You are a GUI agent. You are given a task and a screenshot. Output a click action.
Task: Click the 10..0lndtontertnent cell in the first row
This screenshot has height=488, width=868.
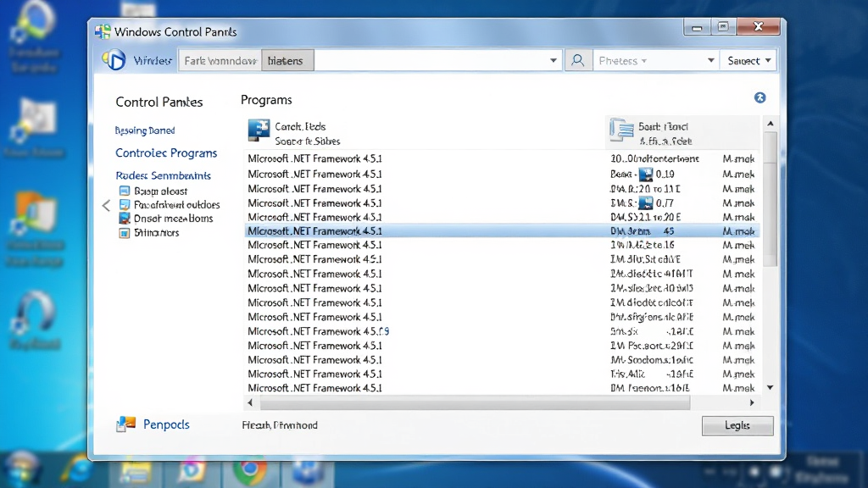click(x=655, y=158)
